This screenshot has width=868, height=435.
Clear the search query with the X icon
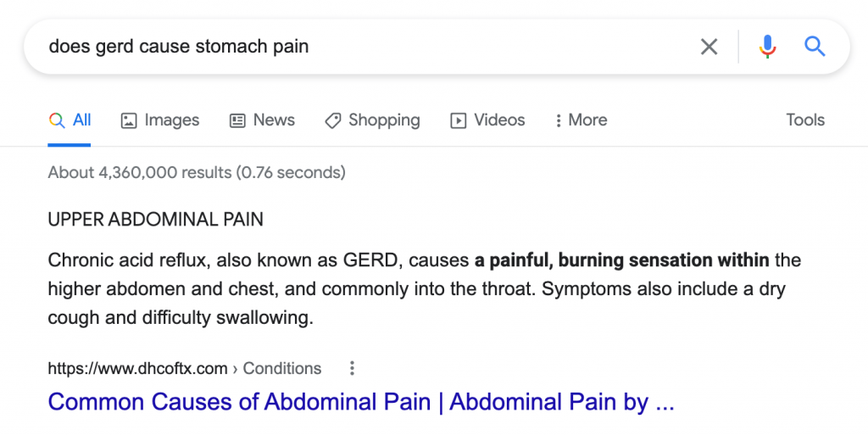click(x=709, y=47)
